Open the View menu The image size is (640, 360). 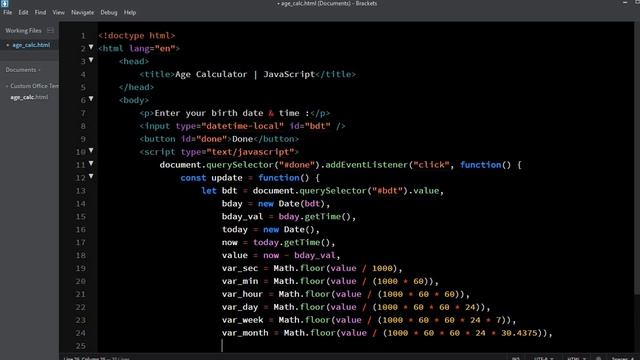pyautogui.click(x=58, y=13)
